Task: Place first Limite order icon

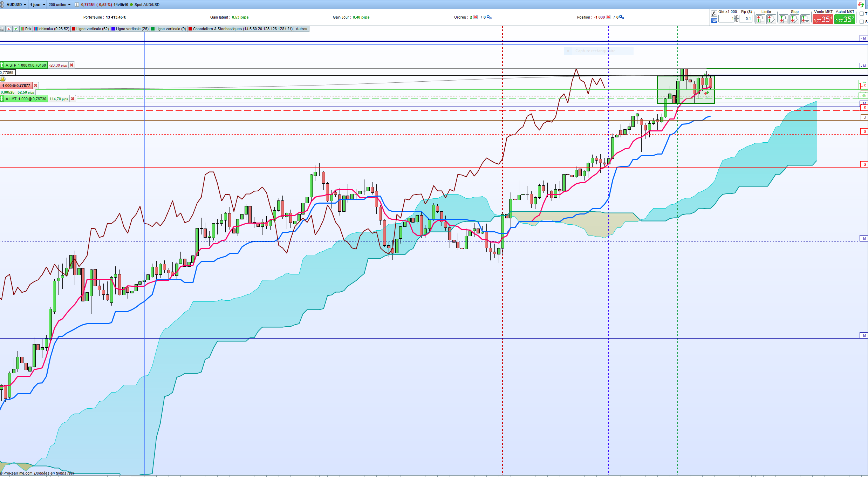Action: tap(760, 19)
